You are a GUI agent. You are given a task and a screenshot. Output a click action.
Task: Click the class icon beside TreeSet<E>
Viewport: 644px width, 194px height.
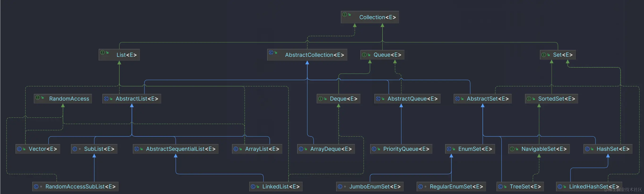(500, 186)
